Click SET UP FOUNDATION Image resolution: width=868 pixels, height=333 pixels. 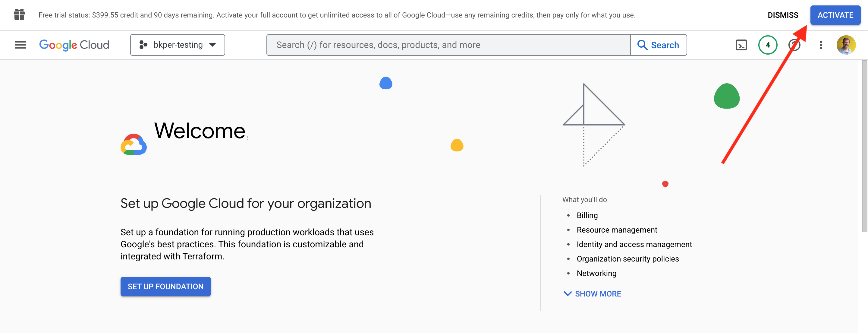coord(165,286)
